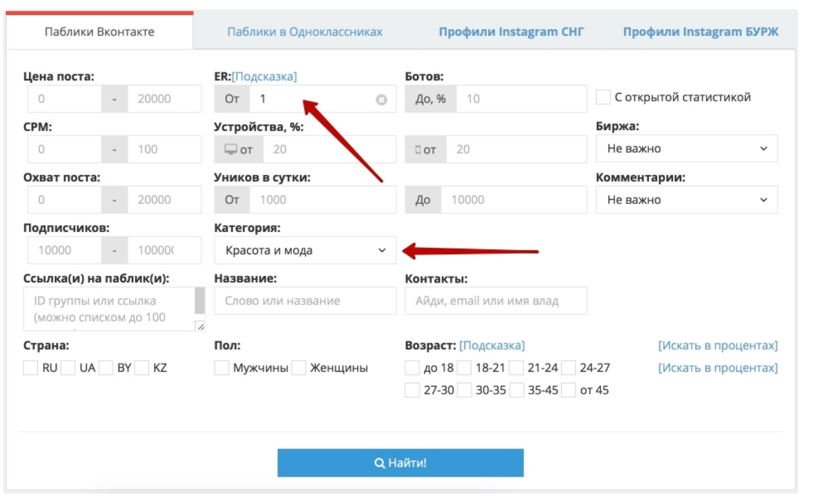Click the mobile device percent field

517,149
